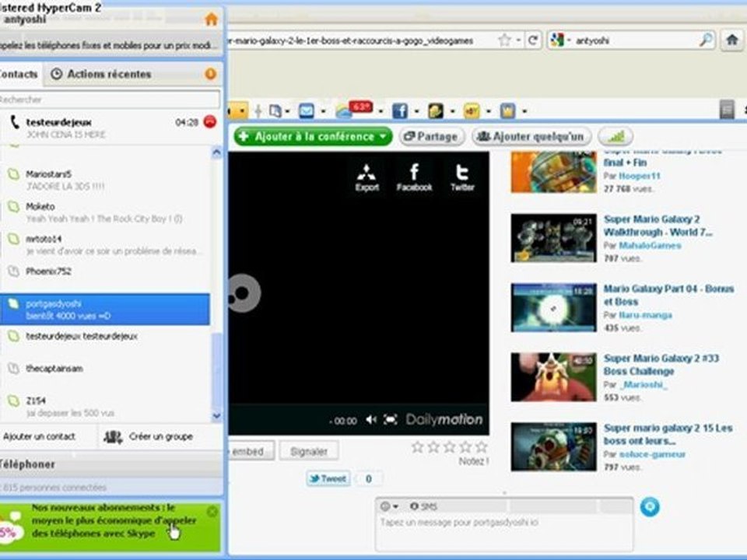The height and width of the screenshot is (560, 747).
Task: Focus the Rechercher contact search field
Action: [110, 100]
